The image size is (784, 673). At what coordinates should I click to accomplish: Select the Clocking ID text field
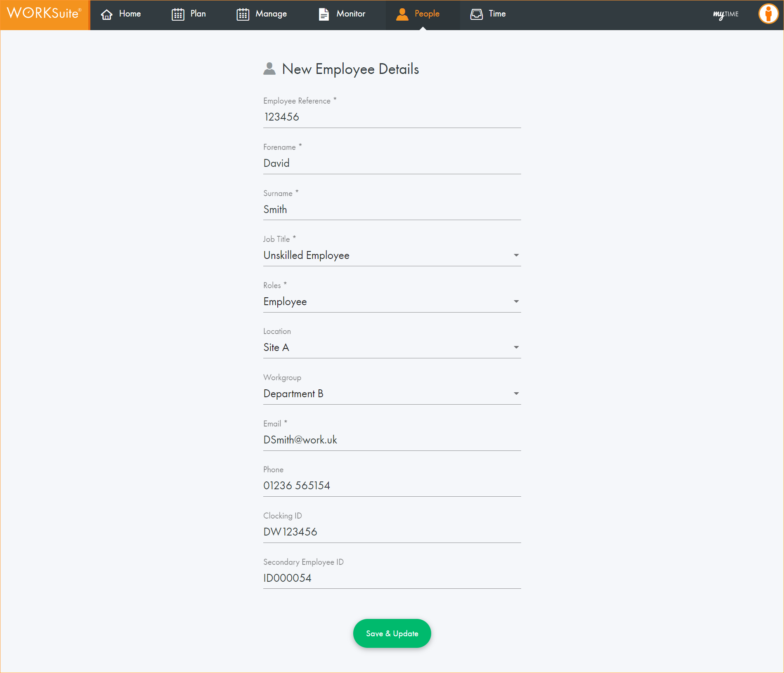(392, 532)
